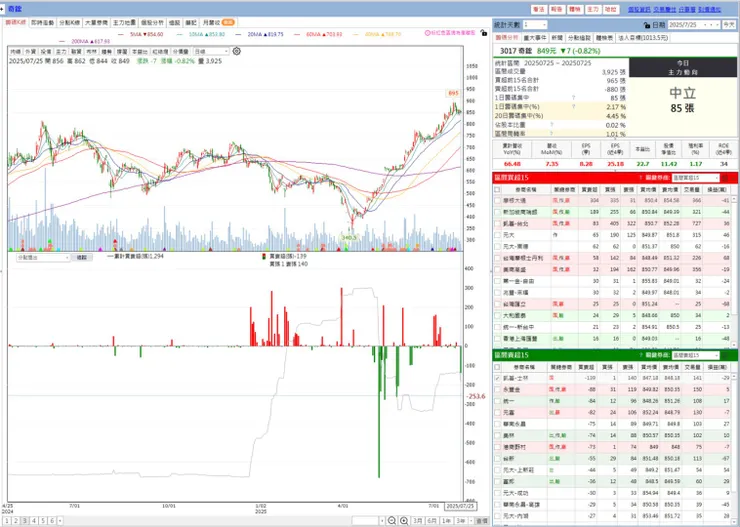
Task: Open the 月營收 tab
Action: coord(218,22)
